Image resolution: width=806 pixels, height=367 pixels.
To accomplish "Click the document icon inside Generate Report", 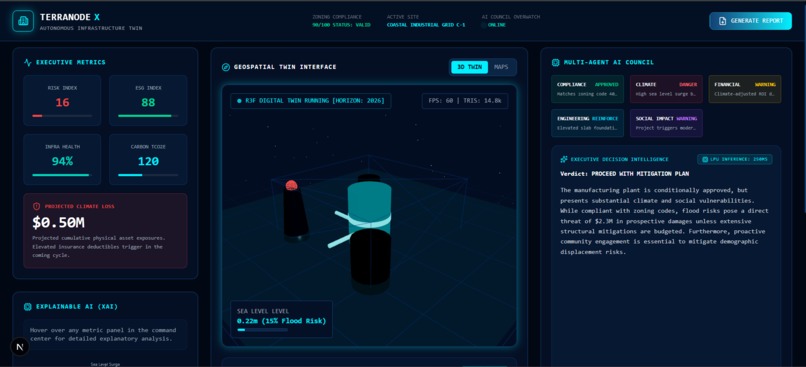I will 722,21.
